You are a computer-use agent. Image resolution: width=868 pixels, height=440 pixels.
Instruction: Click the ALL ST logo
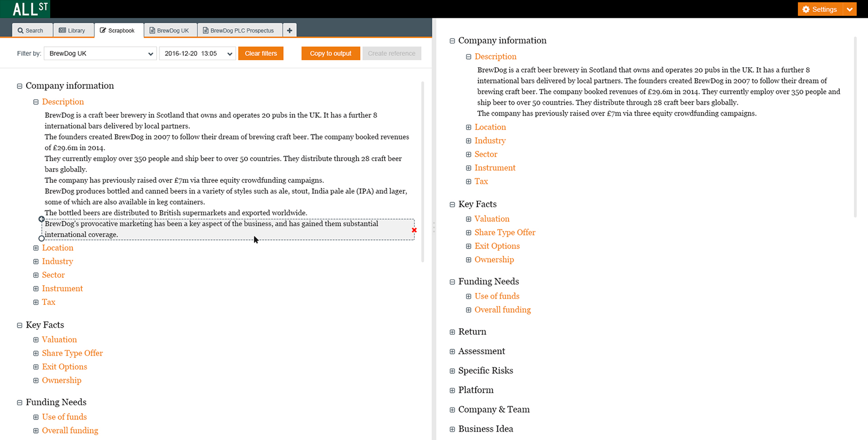tap(30, 9)
